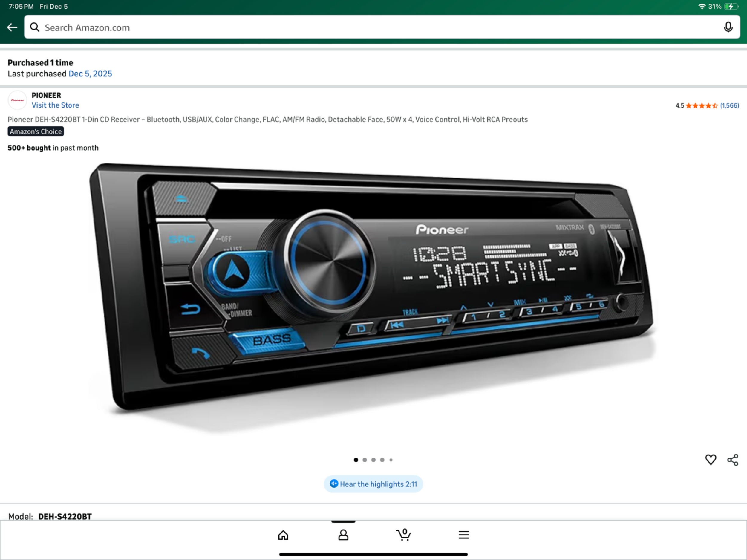Tap the share icon

coord(732,460)
